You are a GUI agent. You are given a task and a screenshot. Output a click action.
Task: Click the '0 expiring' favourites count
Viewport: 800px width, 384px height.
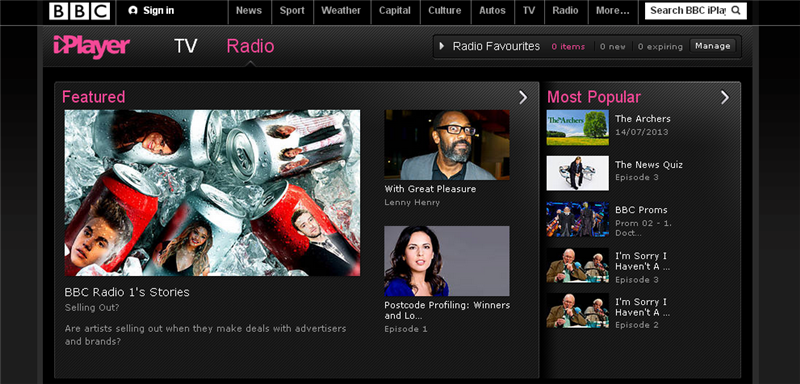660,46
